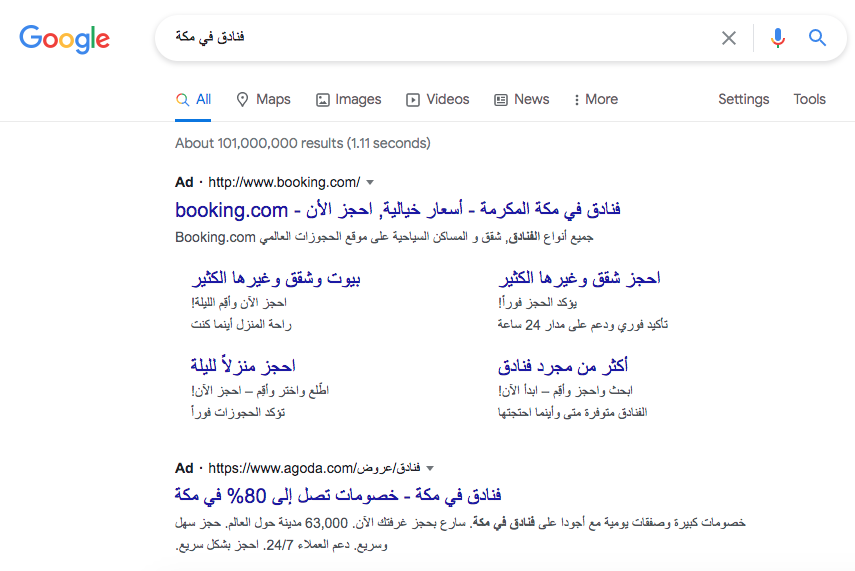Expand dropdown arrow beside booking.com ad URL

point(370,182)
